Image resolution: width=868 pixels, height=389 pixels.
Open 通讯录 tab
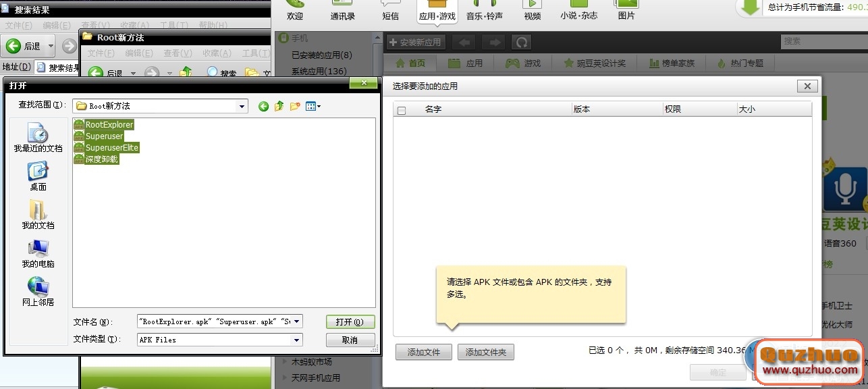pyautogui.click(x=343, y=11)
